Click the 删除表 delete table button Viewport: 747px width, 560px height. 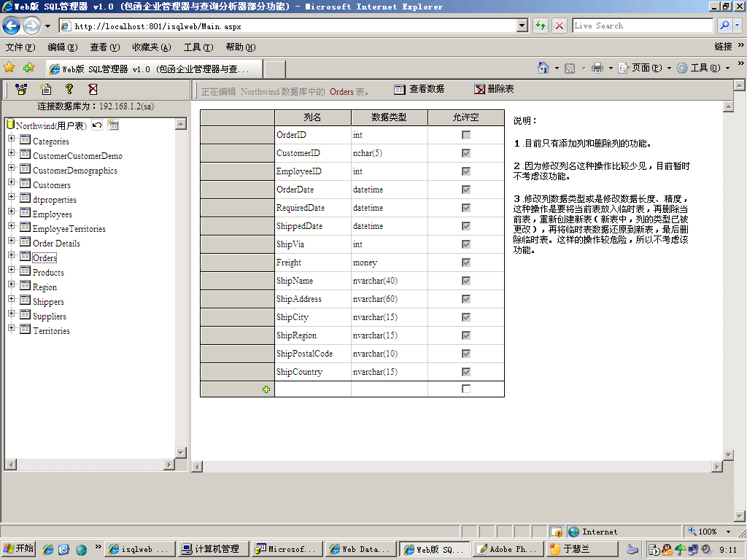[494, 89]
